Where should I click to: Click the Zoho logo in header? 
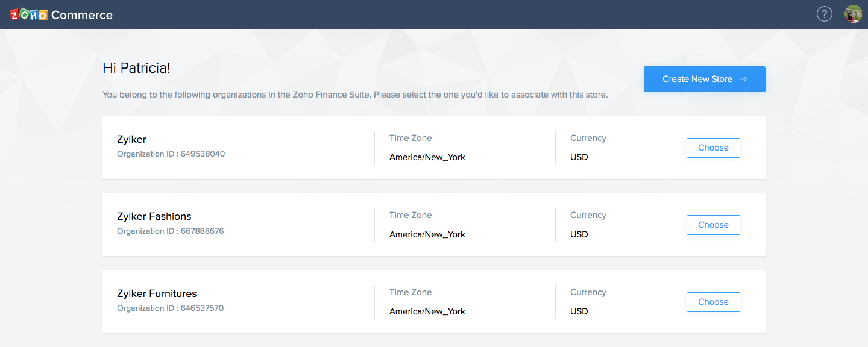click(28, 14)
